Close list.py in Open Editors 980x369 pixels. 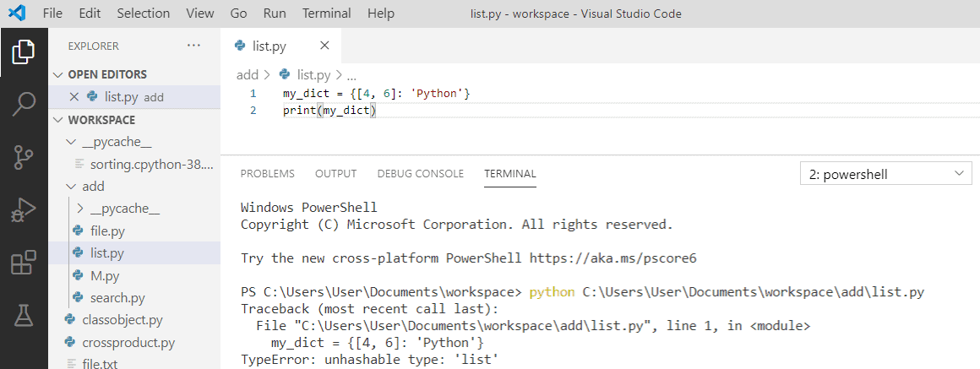point(73,97)
